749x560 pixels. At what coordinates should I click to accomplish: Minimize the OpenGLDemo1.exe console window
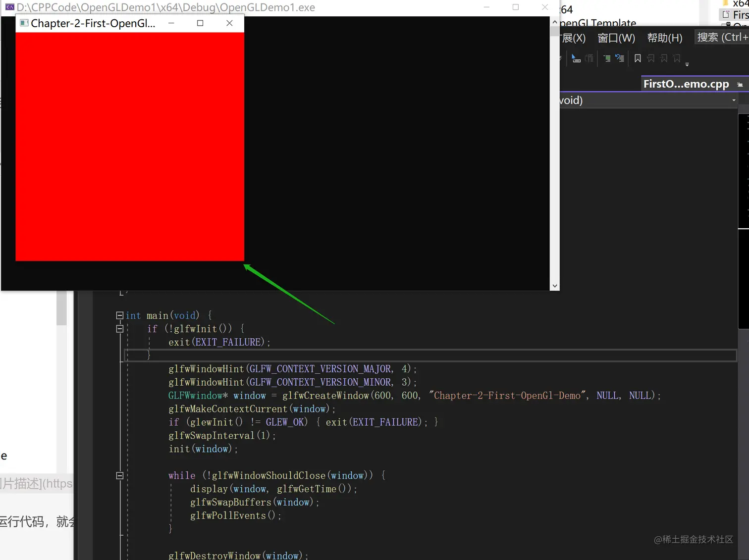tap(486, 7)
